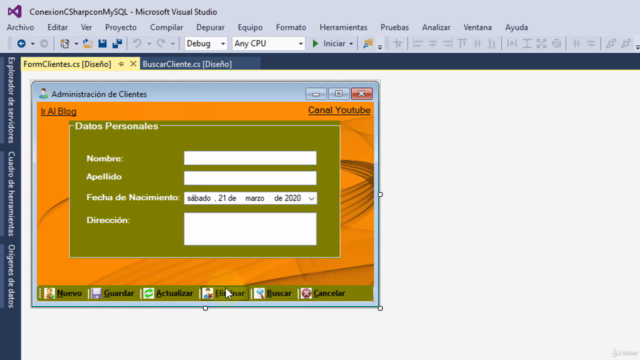Click the green Start play icon
The height and width of the screenshot is (360, 640).
point(315,43)
